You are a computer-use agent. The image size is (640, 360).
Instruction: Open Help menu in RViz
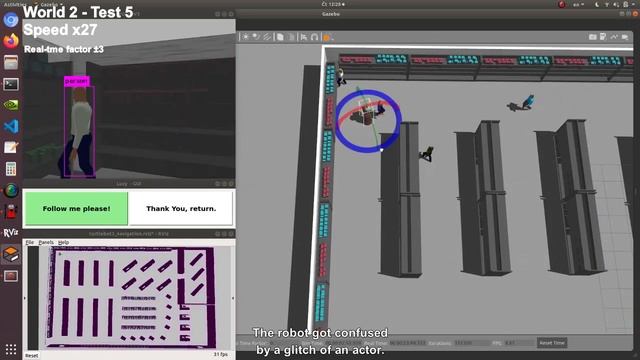[x=63, y=242]
